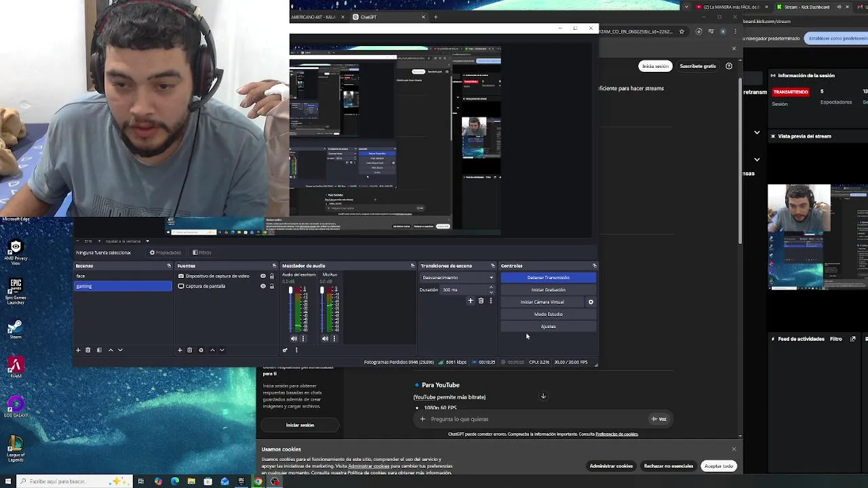This screenshot has height=488, width=868.
Task: Delete selected scene with trash icon
Action: pos(87,350)
